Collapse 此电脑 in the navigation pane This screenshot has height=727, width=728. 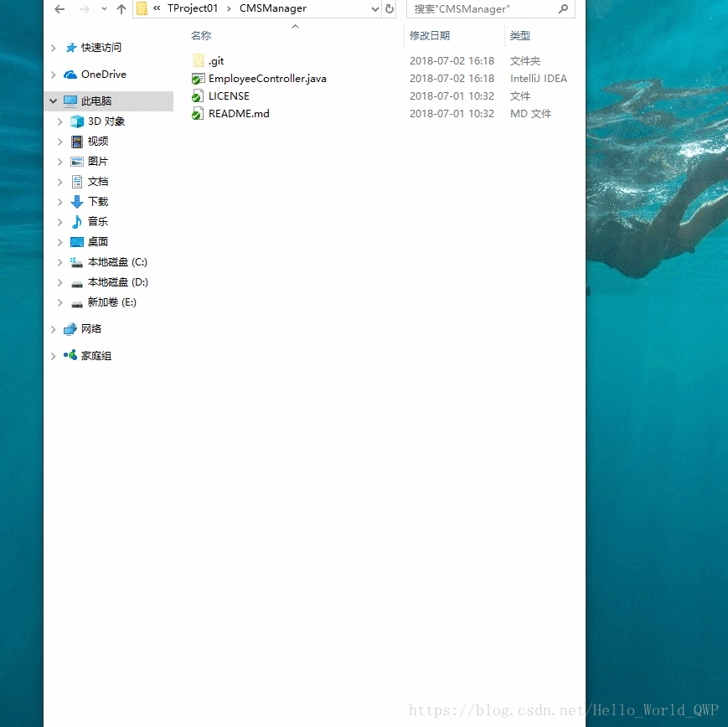coord(54,101)
